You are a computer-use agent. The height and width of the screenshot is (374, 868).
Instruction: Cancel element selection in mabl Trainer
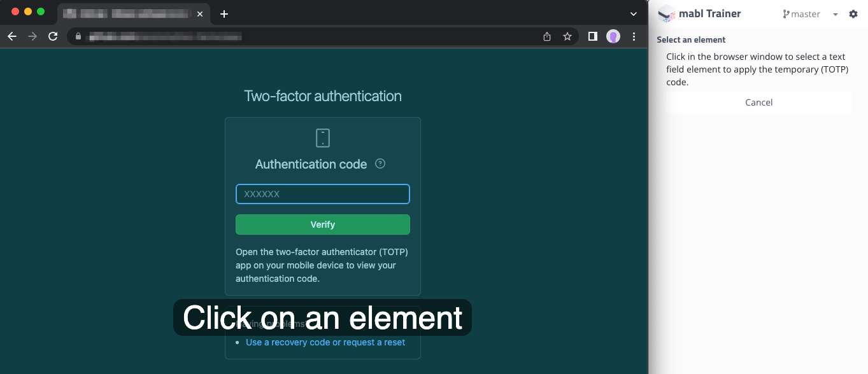click(759, 102)
